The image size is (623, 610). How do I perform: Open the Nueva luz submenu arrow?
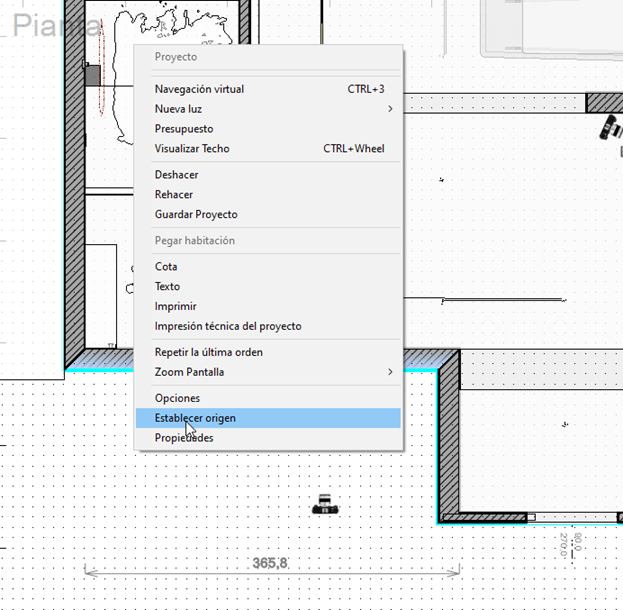[x=390, y=109]
